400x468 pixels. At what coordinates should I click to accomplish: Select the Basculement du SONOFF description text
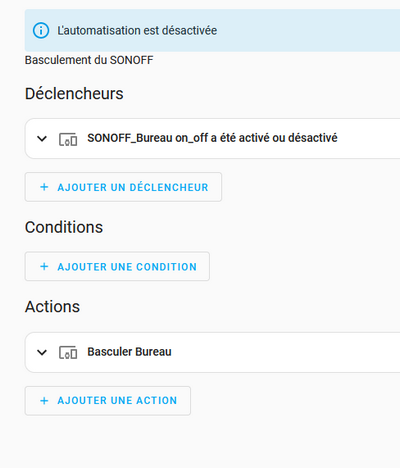pyautogui.click(x=89, y=60)
